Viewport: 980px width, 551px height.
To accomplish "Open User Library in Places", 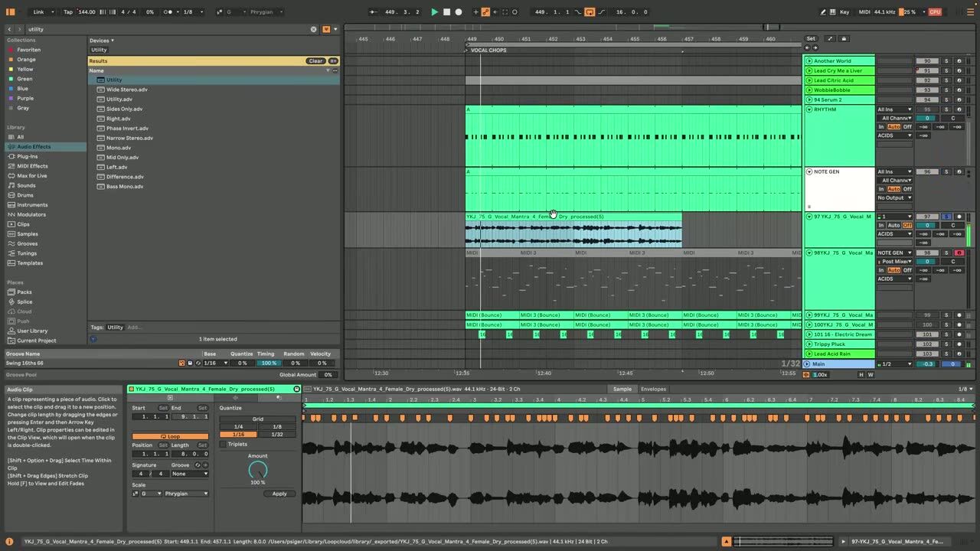I will click(x=32, y=331).
